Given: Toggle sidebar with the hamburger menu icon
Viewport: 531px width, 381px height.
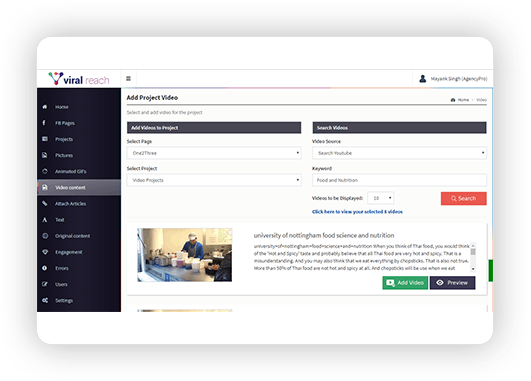Looking at the screenshot, I should point(128,79).
